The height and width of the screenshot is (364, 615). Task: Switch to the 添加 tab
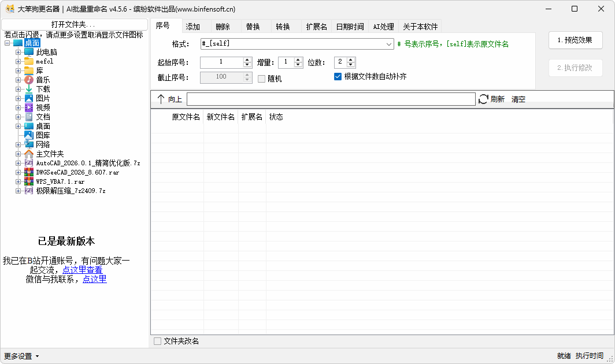192,26
